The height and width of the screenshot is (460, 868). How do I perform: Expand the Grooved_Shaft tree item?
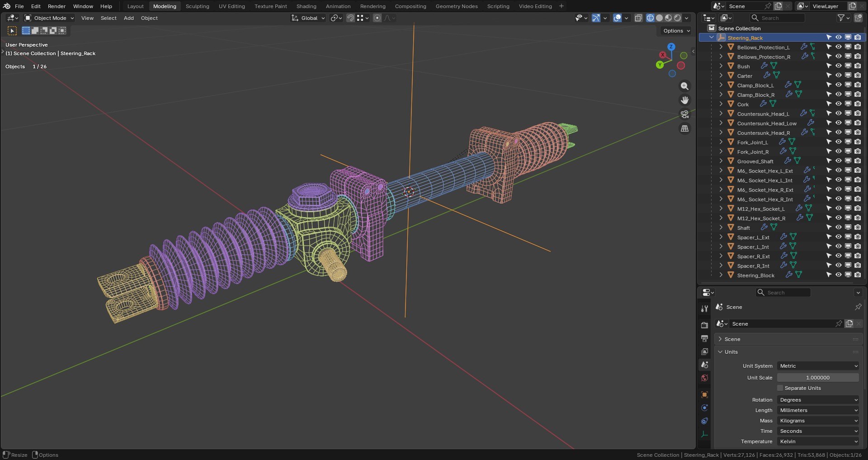(x=721, y=161)
